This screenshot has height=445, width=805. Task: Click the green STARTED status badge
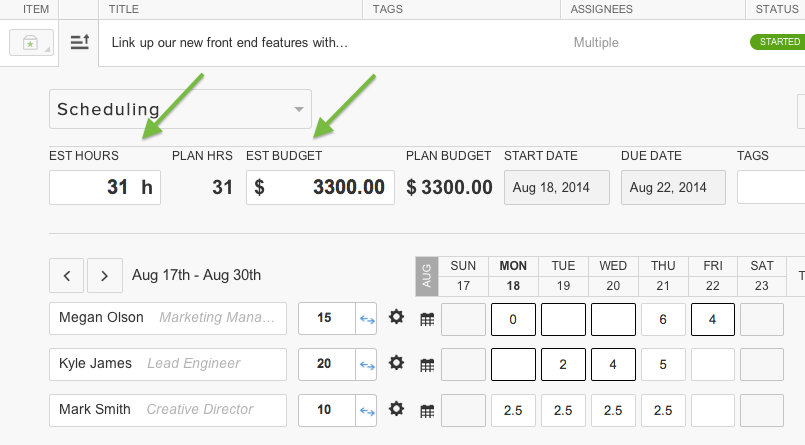tap(778, 42)
